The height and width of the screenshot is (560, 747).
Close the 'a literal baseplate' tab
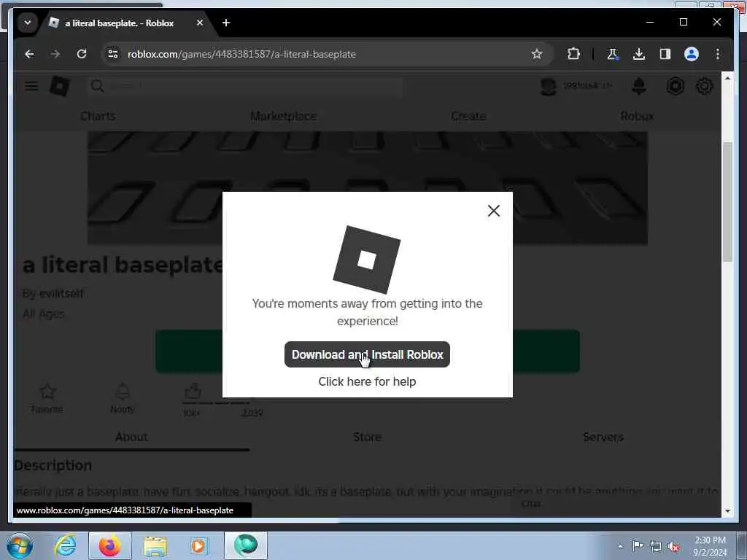click(x=200, y=23)
